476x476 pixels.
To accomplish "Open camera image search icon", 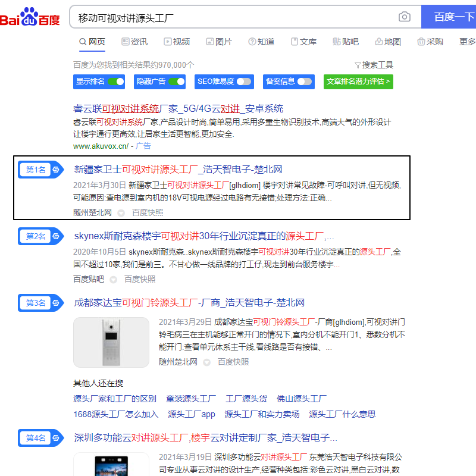I will pos(404,17).
